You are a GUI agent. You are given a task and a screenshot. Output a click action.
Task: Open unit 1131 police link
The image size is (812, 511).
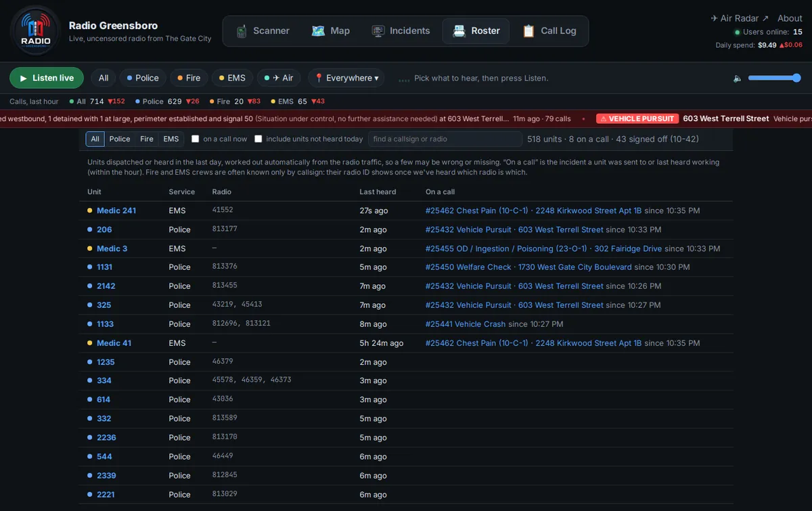(105, 267)
